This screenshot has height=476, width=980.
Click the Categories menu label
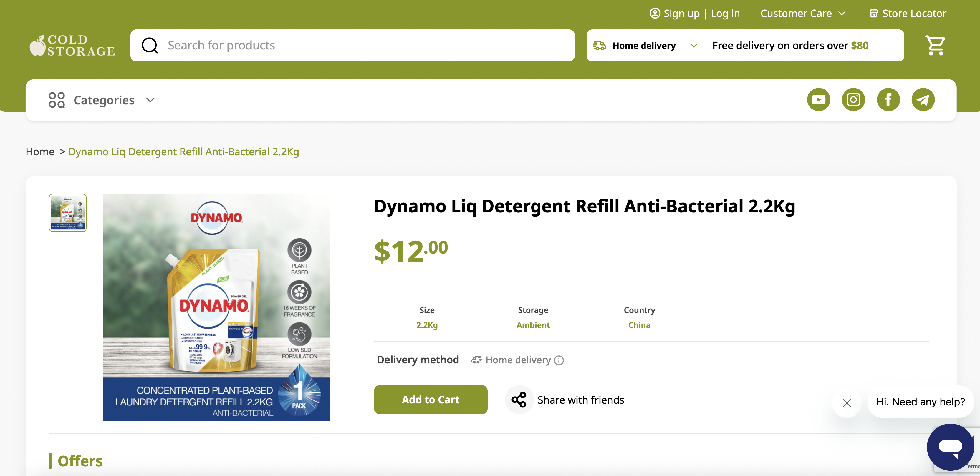coord(104,100)
